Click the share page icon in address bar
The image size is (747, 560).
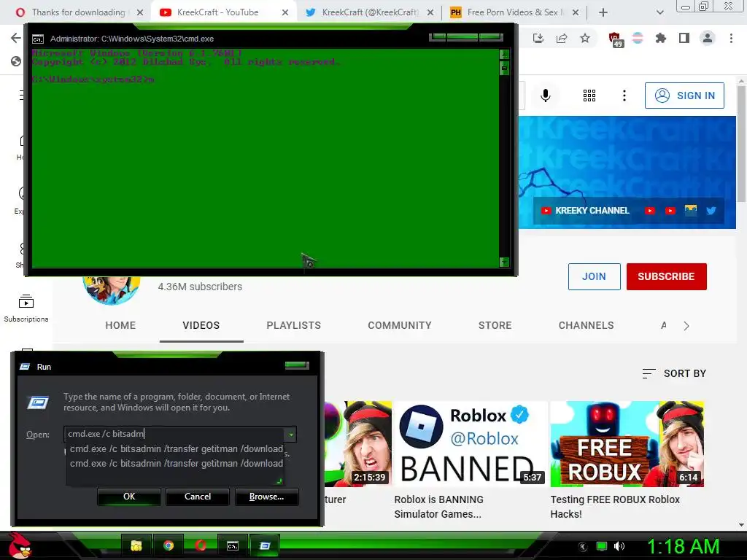[x=562, y=39]
